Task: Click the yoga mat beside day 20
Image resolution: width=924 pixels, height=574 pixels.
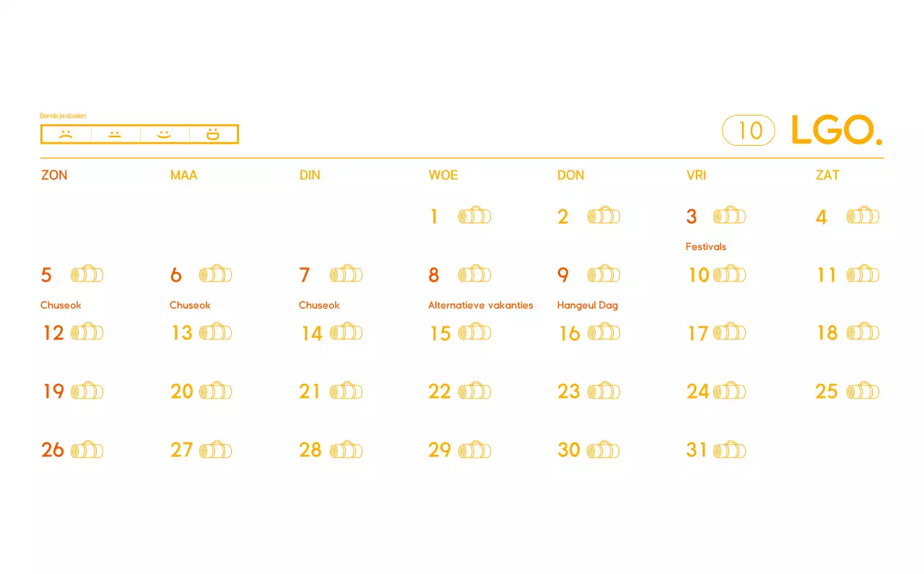Action: [x=215, y=391]
